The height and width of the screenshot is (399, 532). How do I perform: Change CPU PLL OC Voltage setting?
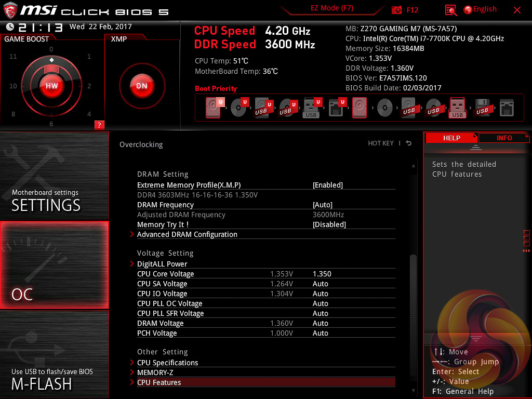pyautogui.click(x=320, y=303)
